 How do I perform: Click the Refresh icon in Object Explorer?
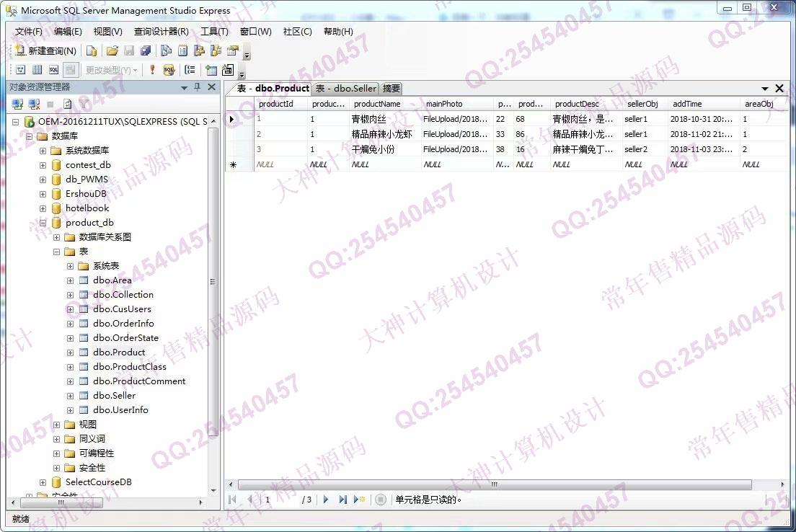tap(68, 105)
